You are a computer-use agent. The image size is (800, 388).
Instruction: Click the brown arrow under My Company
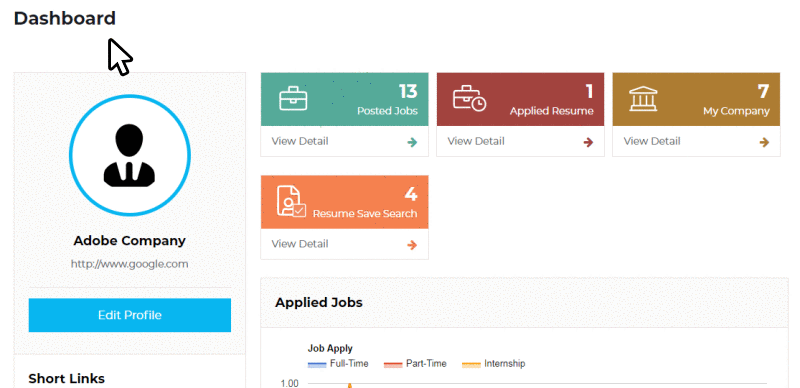764,142
